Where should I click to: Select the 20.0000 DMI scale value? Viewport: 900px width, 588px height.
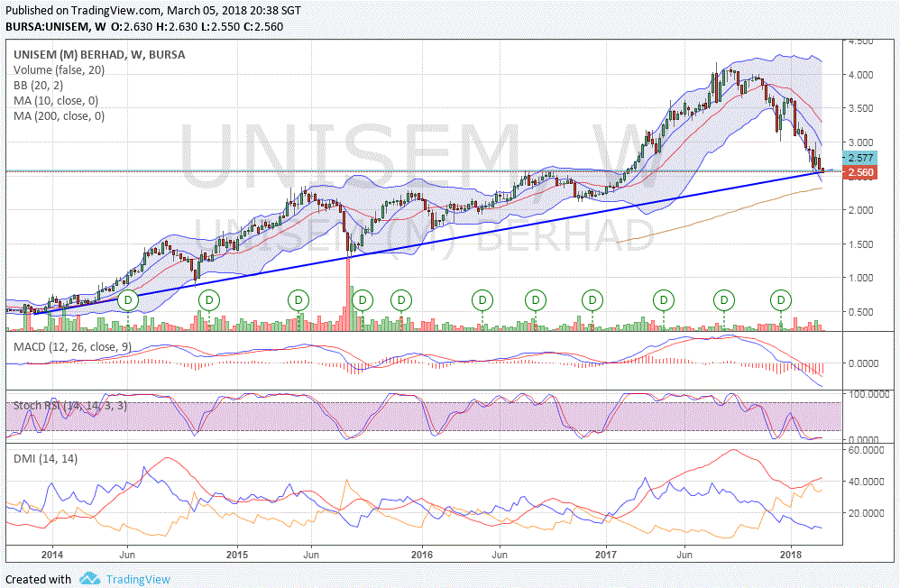(x=866, y=513)
